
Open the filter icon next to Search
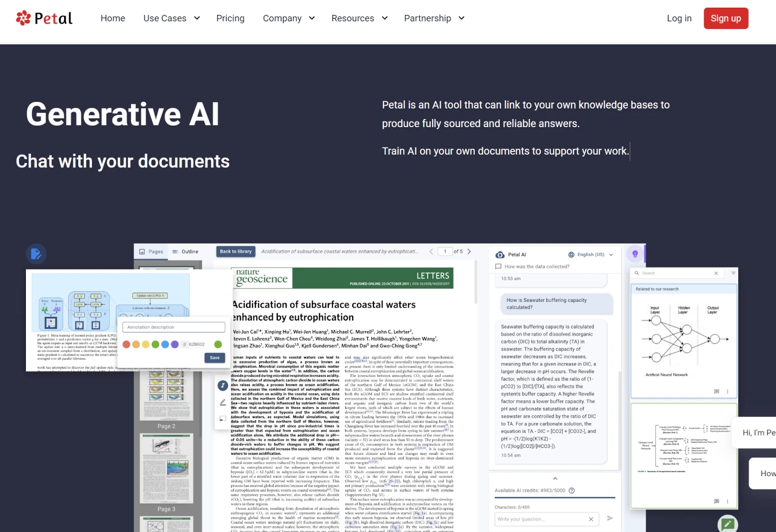(733, 273)
